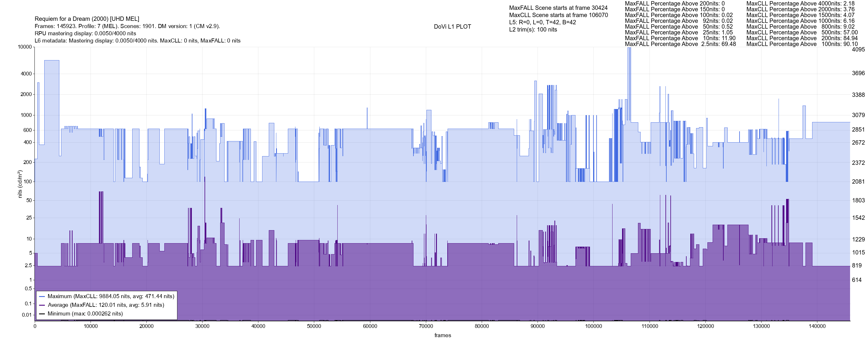Click the blue Maximum legend line swatch
The width and height of the screenshot is (868, 347).
[42, 296]
